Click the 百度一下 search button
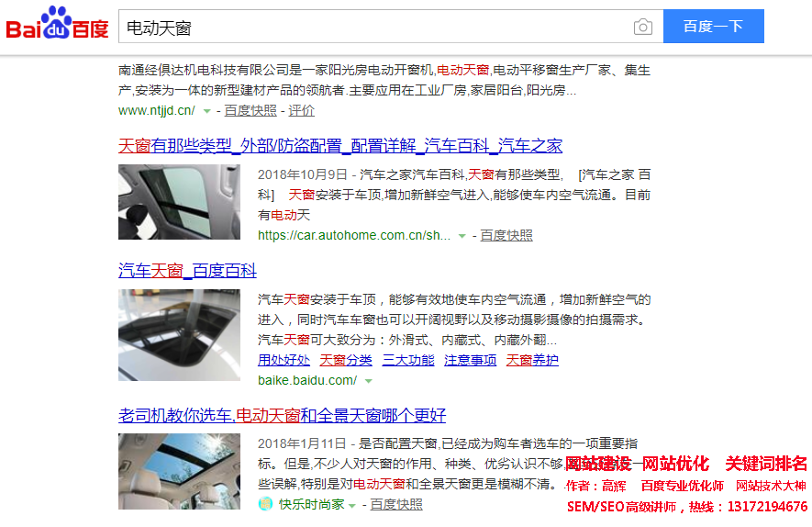 pos(713,27)
